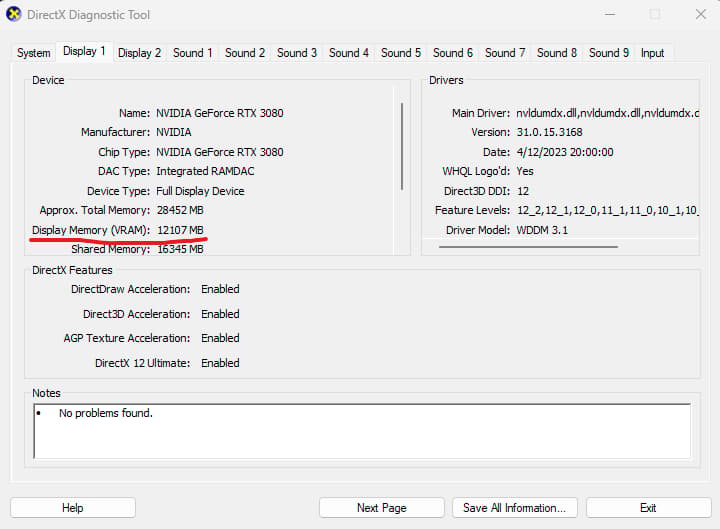Screen dimensions: 720x529
Task: Click the DirectX Diagnostic Tool title icon
Action: coord(14,14)
